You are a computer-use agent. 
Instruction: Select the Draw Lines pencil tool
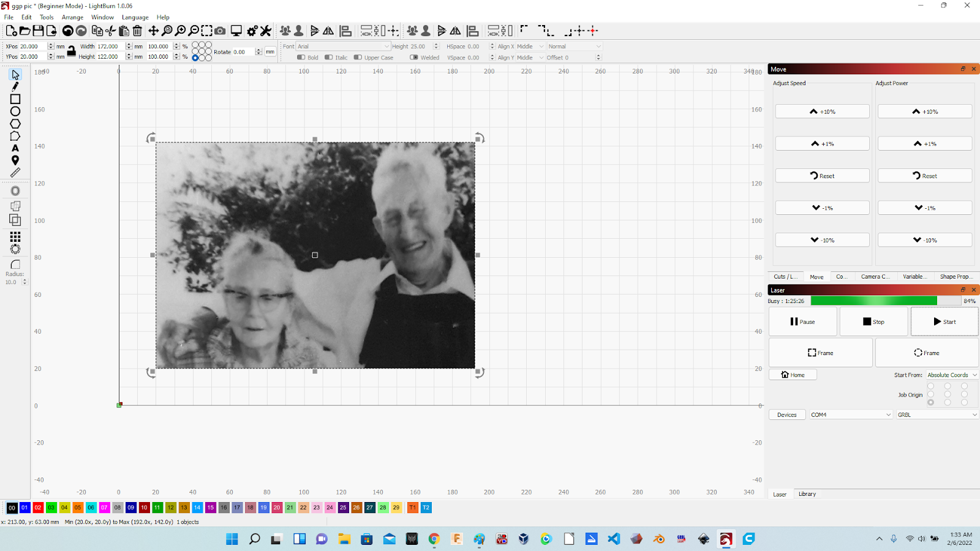click(15, 87)
